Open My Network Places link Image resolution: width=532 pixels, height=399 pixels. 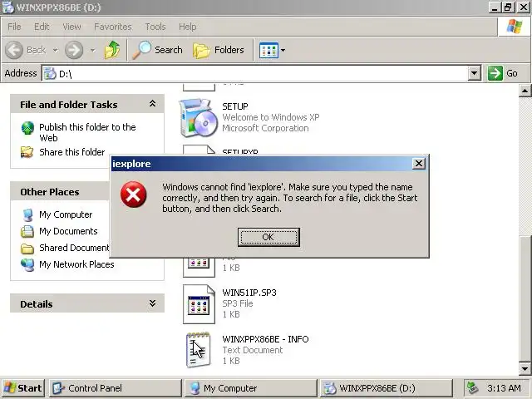pyautogui.click(x=76, y=264)
